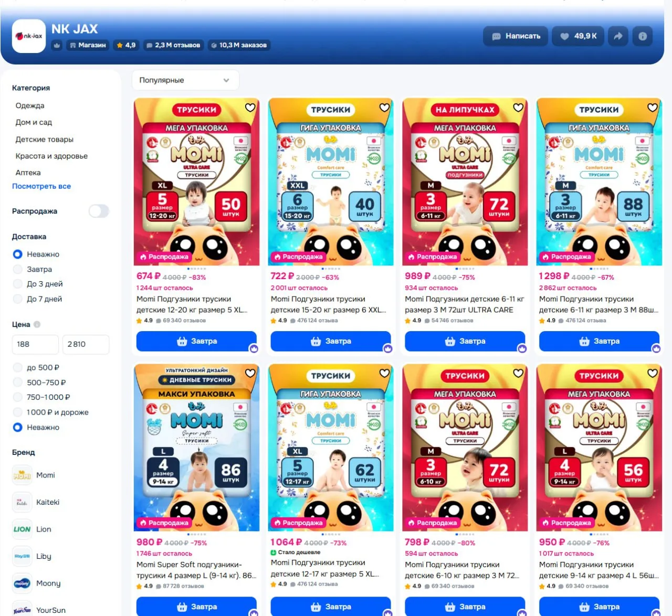Favorite the 950 ₽ Momi L 56-pack
The height and width of the screenshot is (616, 672).
(x=653, y=373)
